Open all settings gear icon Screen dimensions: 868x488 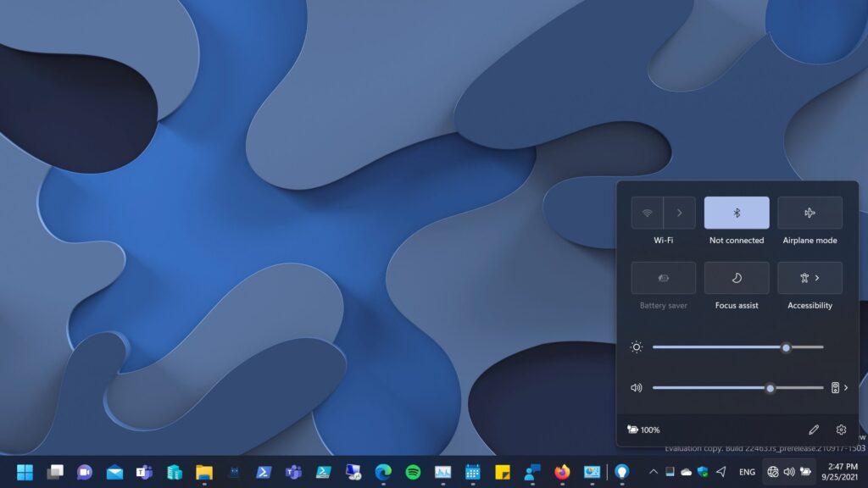[x=841, y=430]
